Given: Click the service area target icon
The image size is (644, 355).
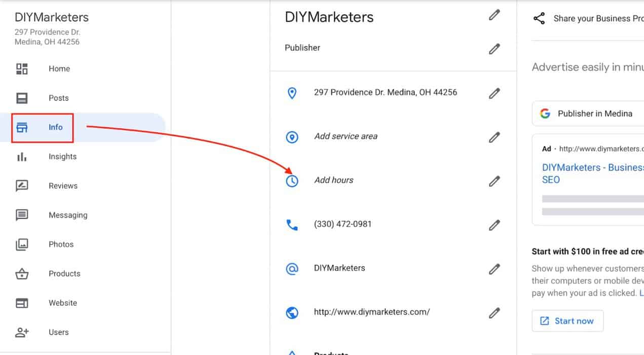Looking at the screenshot, I should 292,137.
